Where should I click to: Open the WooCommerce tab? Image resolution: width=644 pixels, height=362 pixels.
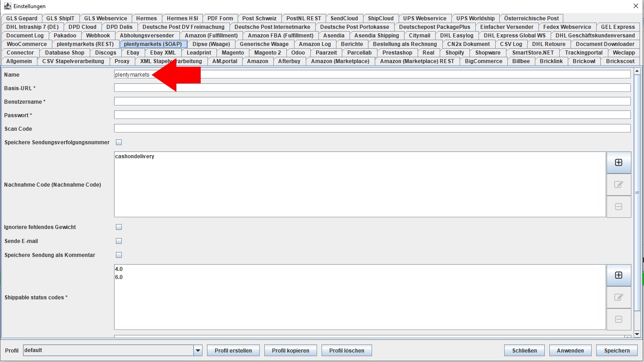(x=27, y=44)
